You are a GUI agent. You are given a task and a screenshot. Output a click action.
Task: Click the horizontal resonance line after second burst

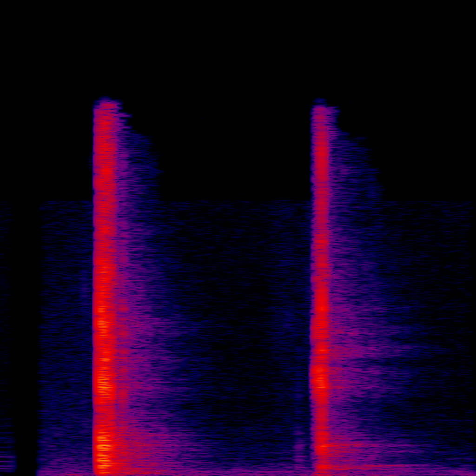point(395,465)
